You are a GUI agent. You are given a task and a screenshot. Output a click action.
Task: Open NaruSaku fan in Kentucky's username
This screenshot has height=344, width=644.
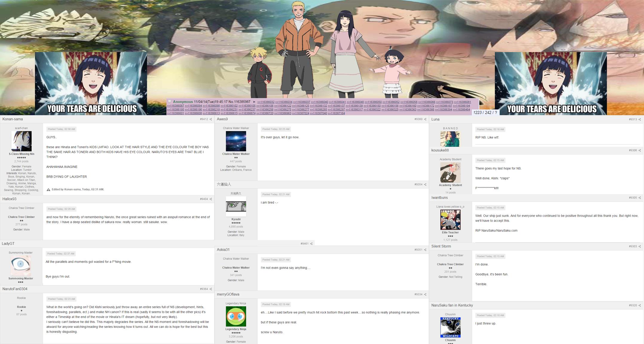[x=452, y=305]
